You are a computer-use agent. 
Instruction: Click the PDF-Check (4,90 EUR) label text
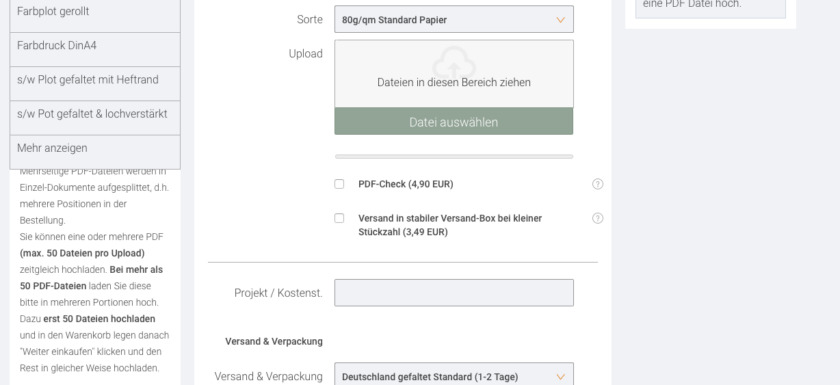pos(406,184)
